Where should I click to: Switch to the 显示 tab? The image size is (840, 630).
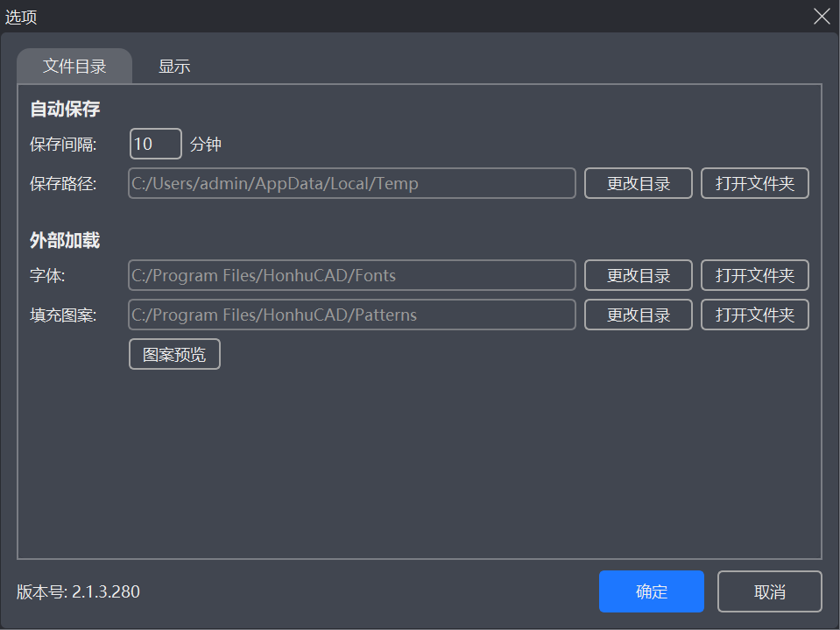click(173, 67)
